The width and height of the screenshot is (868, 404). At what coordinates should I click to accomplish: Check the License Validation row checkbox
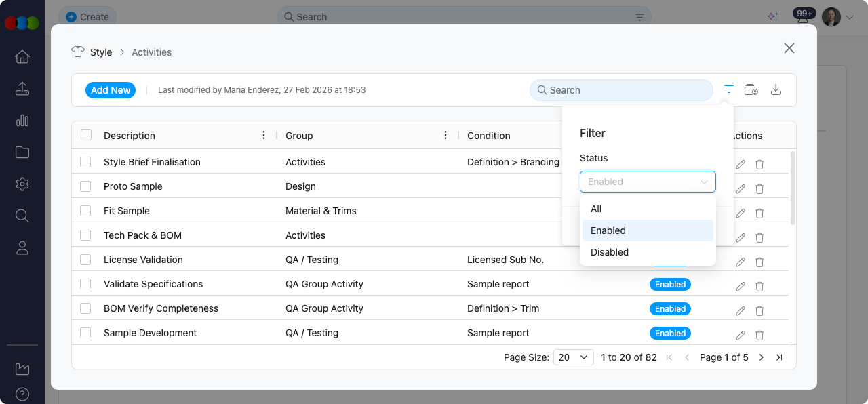click(x=85, y=260)
